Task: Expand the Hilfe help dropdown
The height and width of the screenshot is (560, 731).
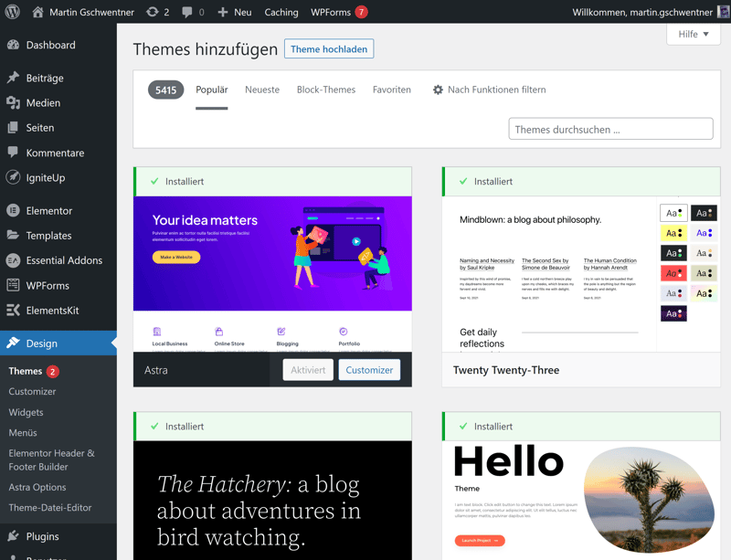Action: pos(694,34)
